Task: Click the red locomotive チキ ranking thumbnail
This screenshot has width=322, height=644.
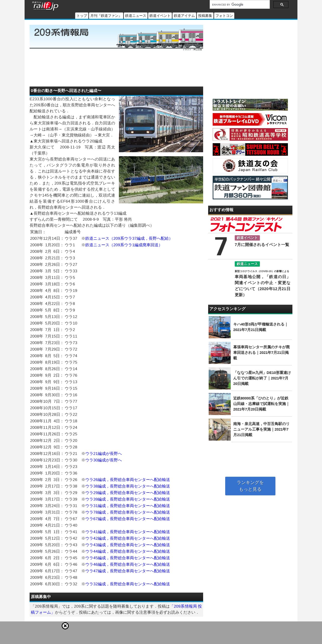Action: [220, 353]
